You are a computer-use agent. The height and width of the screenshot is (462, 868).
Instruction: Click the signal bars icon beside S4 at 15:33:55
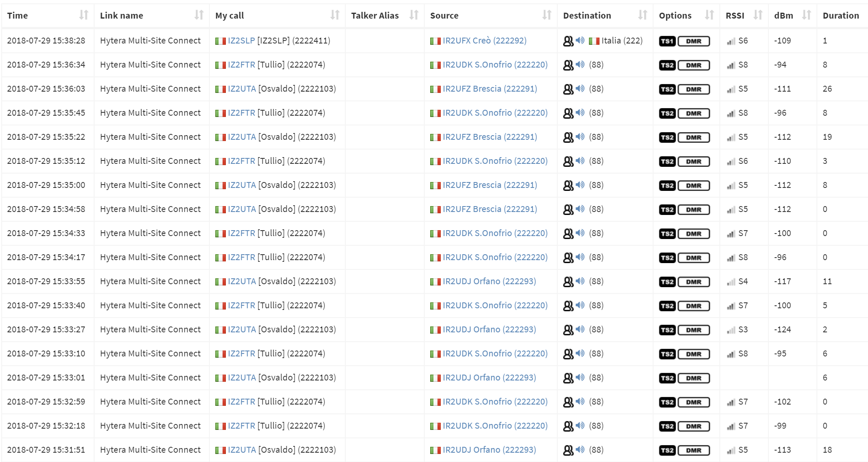[731, 282]
